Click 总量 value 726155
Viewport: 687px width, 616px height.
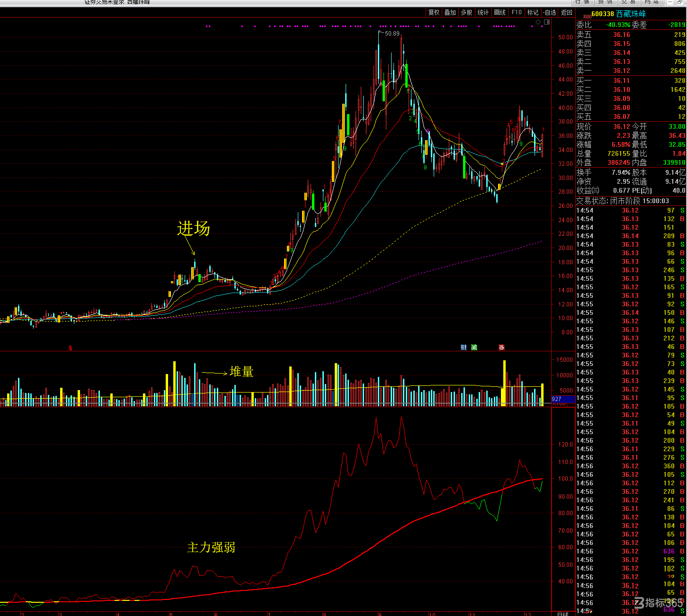tap(619, 153)
